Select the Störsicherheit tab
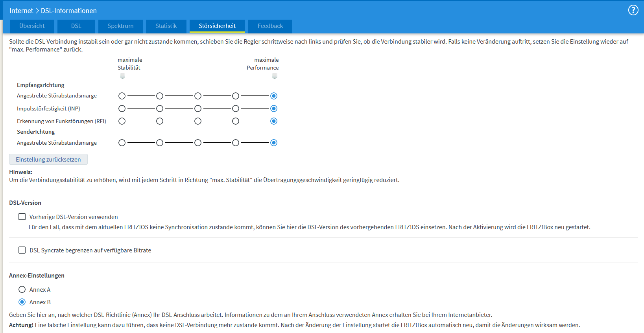Image resolution: width=644 pixels, height=333 pixels. coord(217,26)
